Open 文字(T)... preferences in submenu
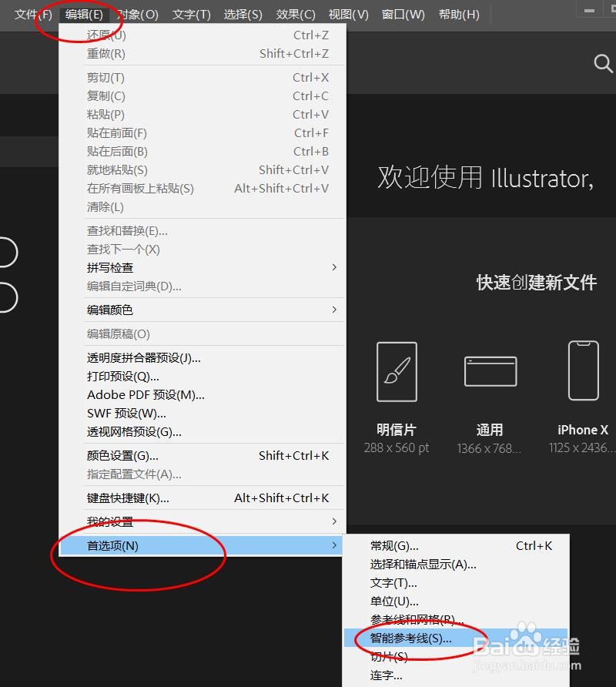Screen dimensions: 616x687 coord(457,583)
